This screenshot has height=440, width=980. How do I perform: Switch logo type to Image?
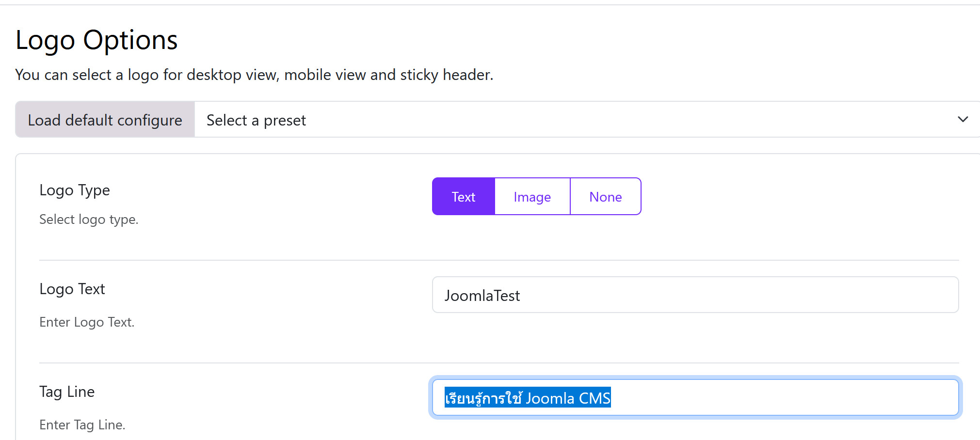(x=531, y=196)
